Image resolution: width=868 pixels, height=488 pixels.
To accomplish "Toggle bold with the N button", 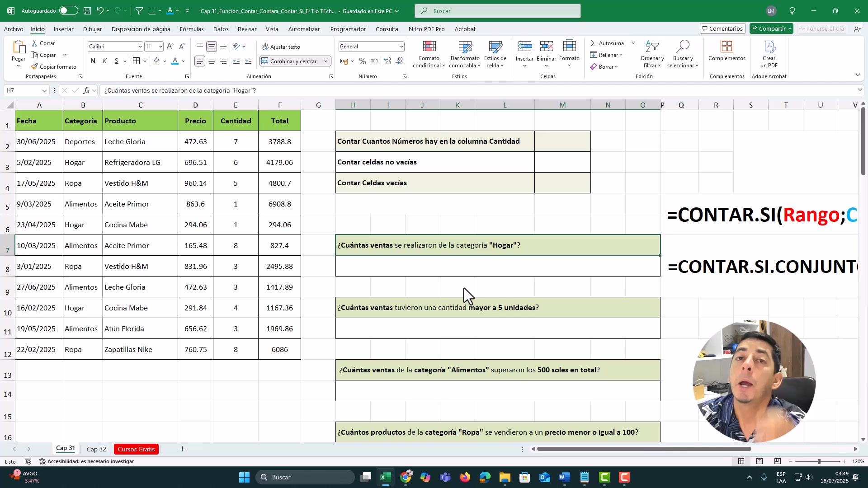I will (x=93, y=61).
